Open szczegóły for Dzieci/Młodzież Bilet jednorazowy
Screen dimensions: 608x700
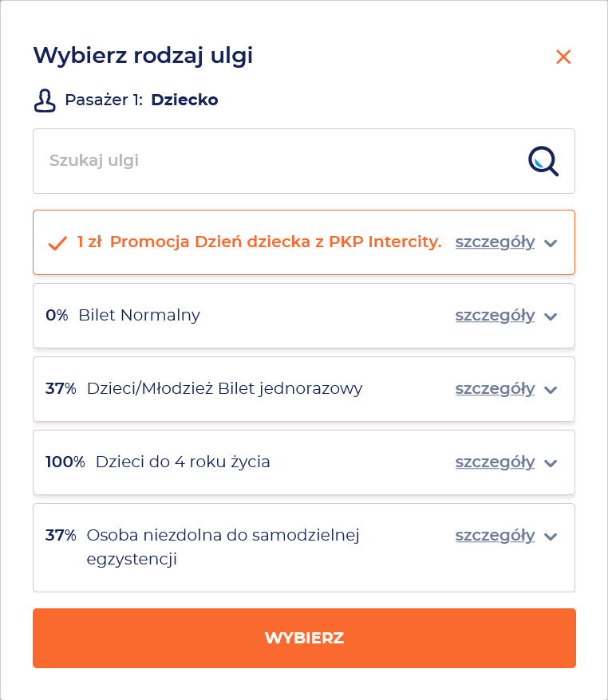(x=495, y=389)
